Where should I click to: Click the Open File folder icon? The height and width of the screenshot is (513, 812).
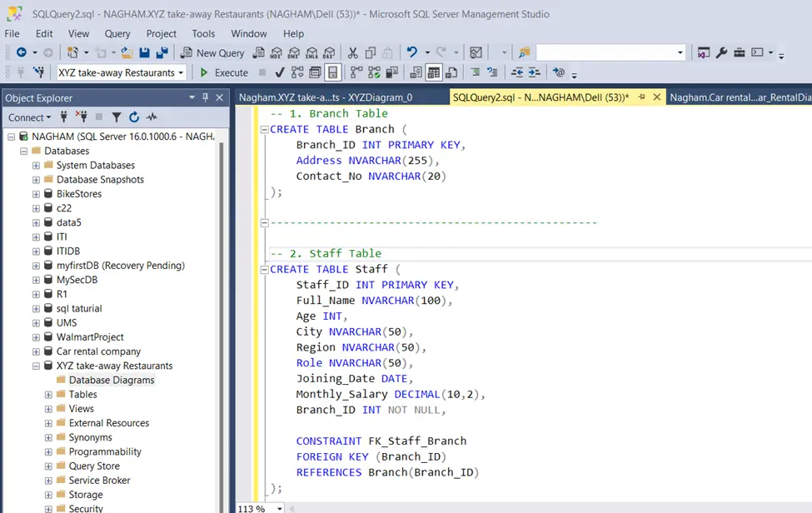coord(127,52)
